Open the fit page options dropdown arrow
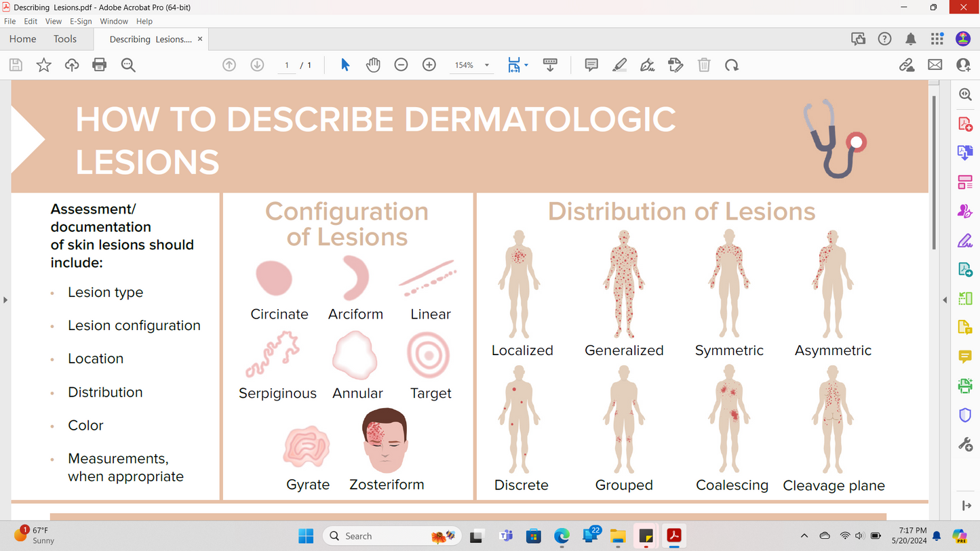 (x=527, y=66)
